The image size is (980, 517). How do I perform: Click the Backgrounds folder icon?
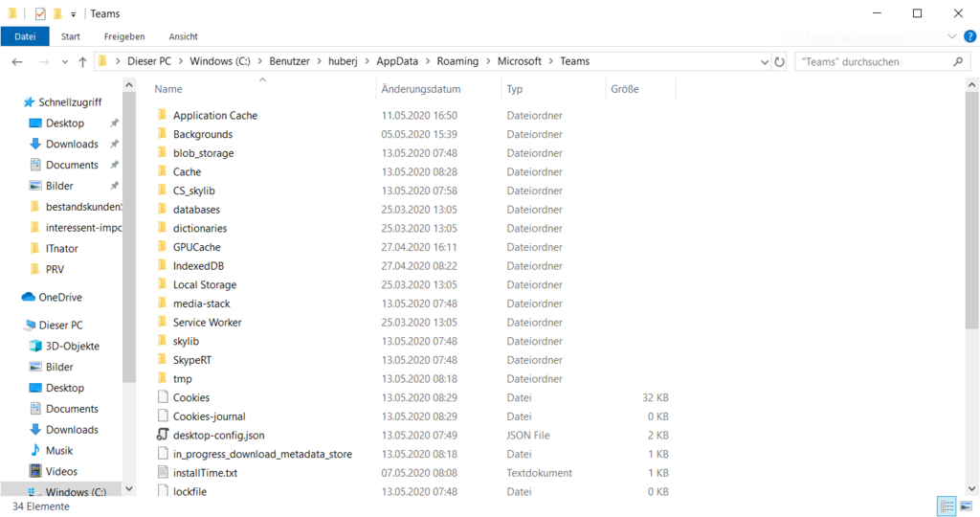pos(162,133)
